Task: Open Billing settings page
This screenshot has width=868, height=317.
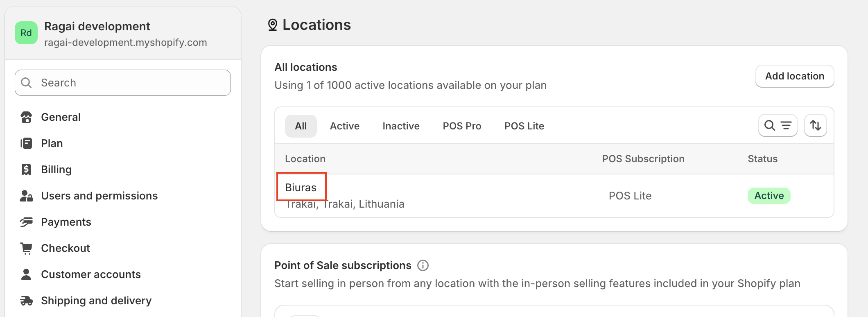Action: pyautogui.click(x=56, y=170)
